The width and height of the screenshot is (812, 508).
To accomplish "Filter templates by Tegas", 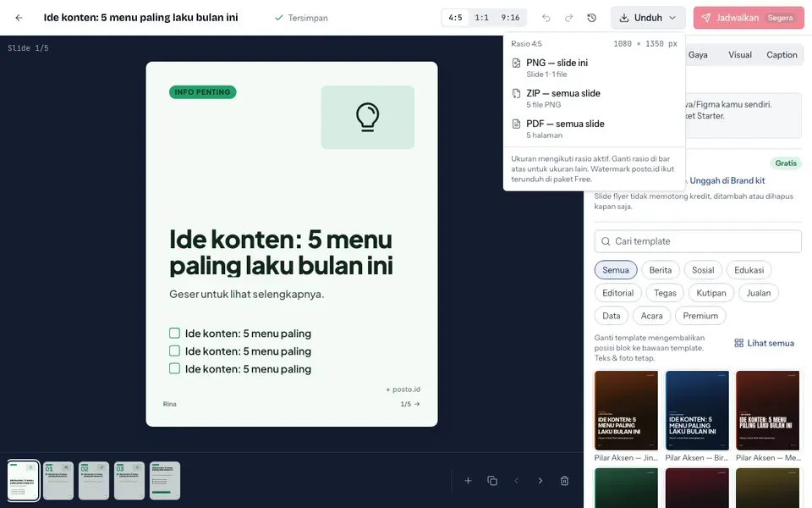I will [x=665, y=293].
